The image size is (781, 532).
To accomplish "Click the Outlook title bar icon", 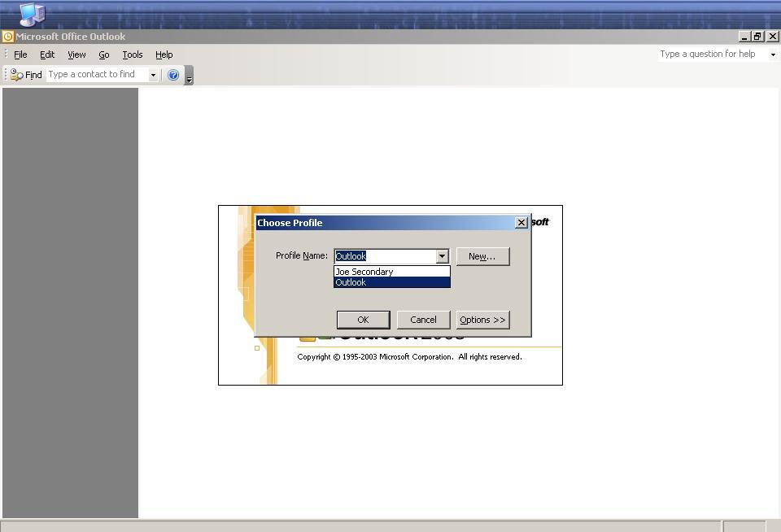I will (8, 37).
